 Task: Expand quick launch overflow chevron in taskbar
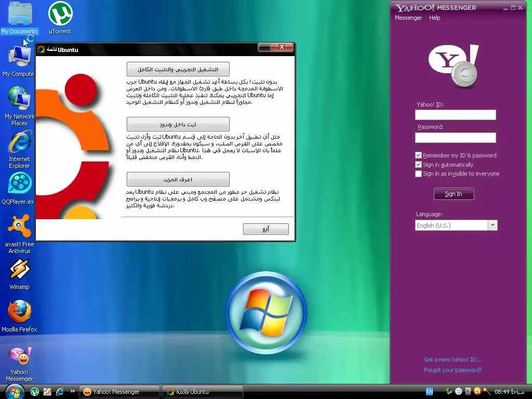(x=72, y=391)
